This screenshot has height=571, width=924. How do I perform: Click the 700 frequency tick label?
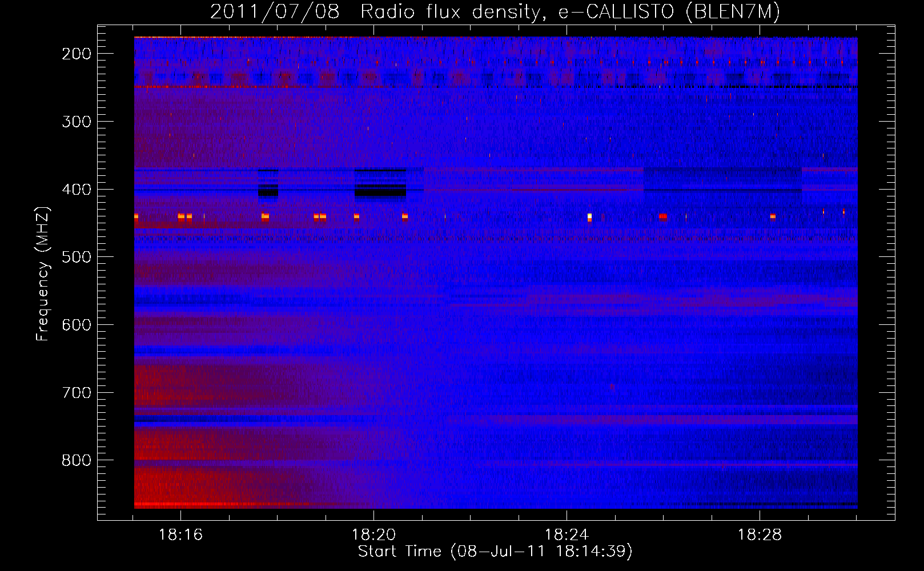[77, 393]
